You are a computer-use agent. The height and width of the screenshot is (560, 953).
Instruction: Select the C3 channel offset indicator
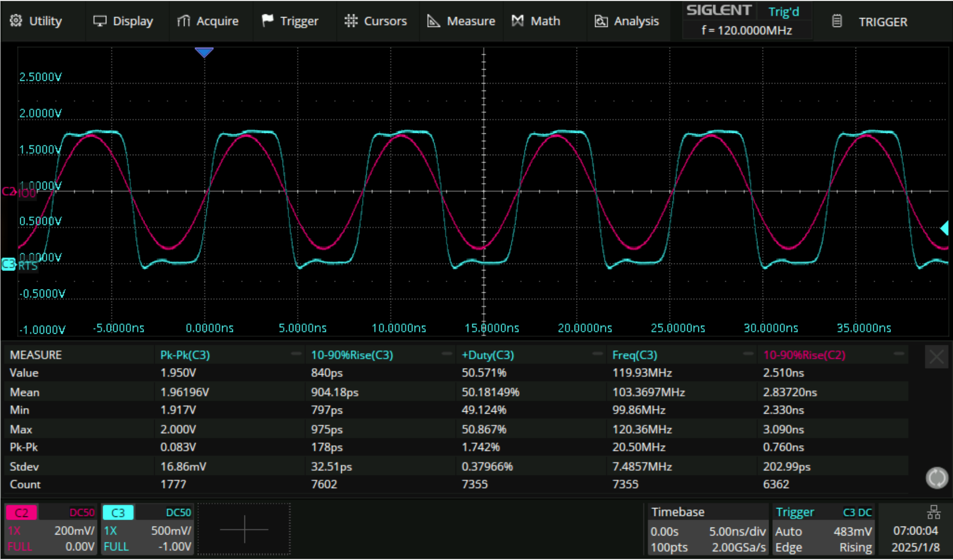(9, 264)
